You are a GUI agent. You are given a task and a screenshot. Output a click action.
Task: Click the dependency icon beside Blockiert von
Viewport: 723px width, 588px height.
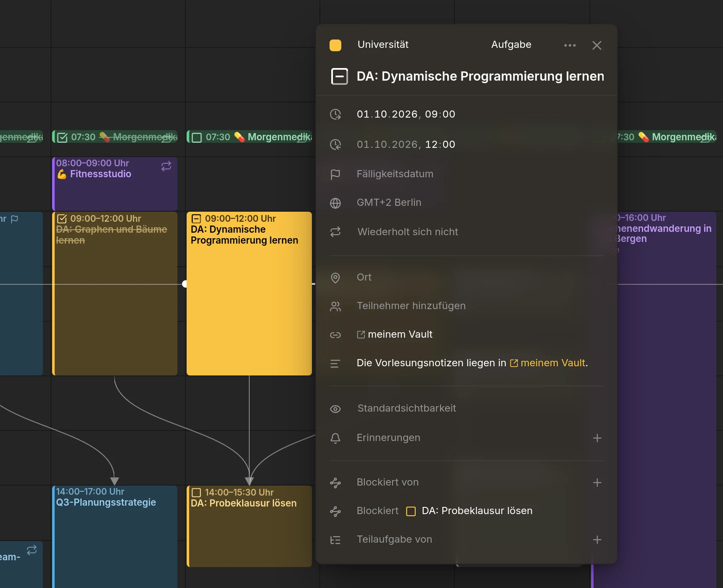click(335, 483)
